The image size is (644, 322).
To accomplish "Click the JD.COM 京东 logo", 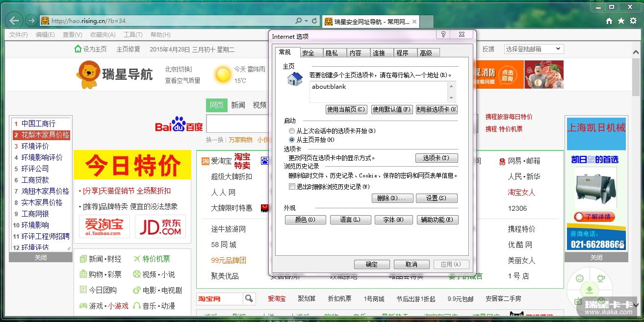I will 160,226.
